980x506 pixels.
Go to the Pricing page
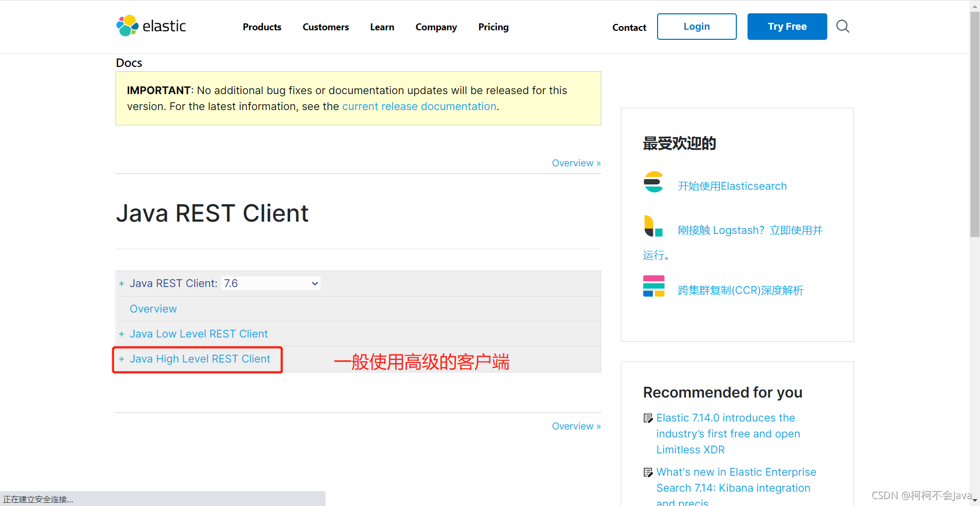[x=493, y=27]
